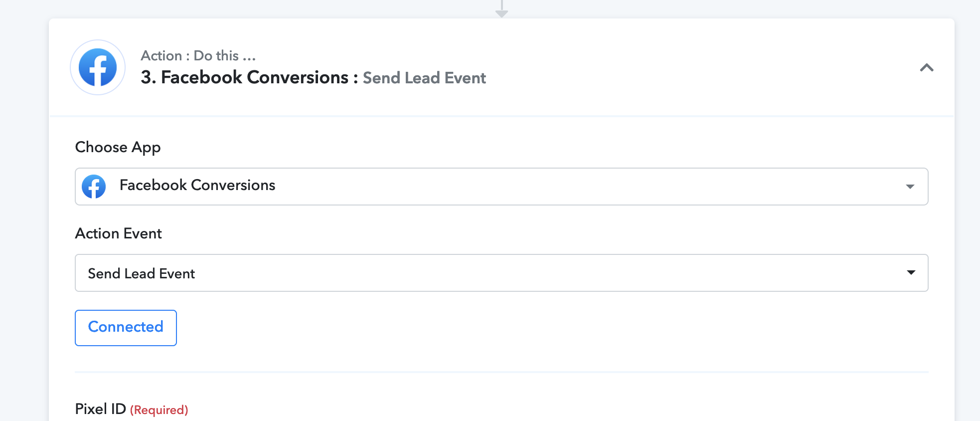This screenshot has height=421, width=980.
Task: Open the Choose App dropdown arrow
Action: pyautogui.click(x=910, y=187)
